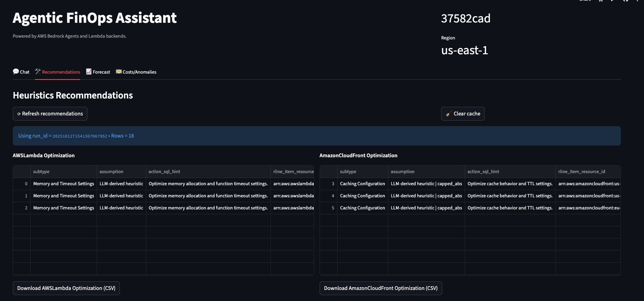Click 'Caching Configuration' cell in row 3
The width and height of the screenshot is (644, 301).
[x=362, y=184]
